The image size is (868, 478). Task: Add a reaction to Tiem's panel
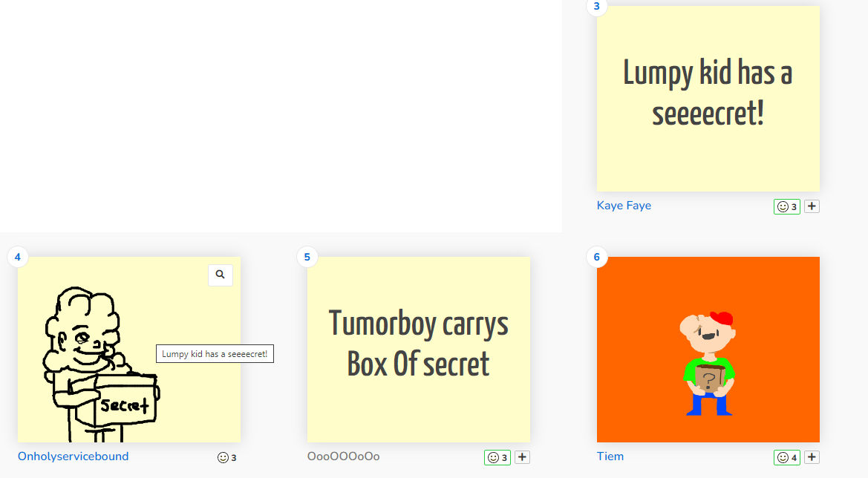pyautogui.click(x=812, y=457)
